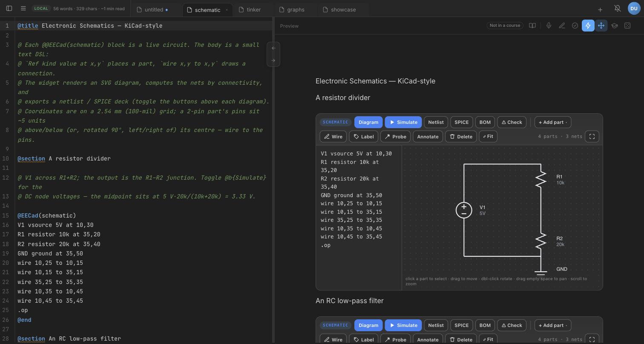Viewport: 644px width, 344px height.
Task: Click the SCHEMATIC badge in resistor divider widget
Action: pos(335,122)
